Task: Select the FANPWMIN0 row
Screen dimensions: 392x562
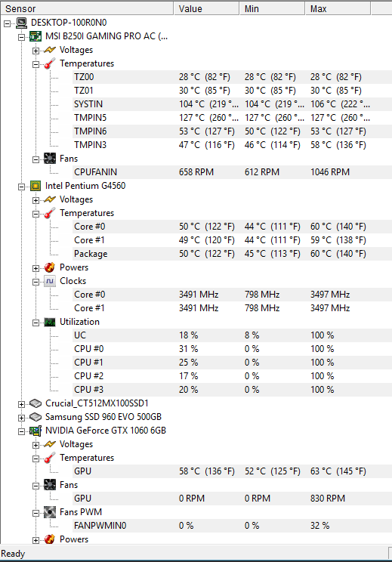Action: pos(232,526)
